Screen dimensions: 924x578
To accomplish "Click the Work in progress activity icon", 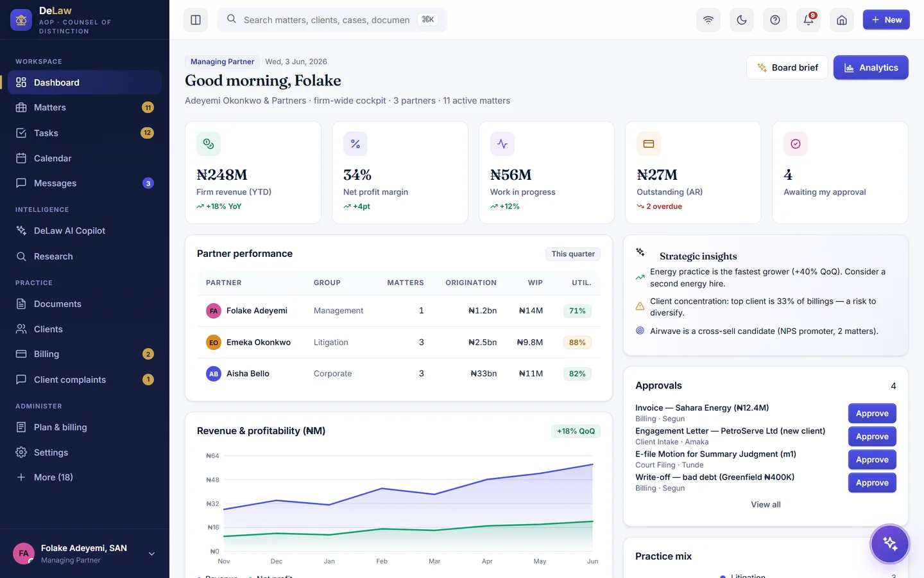I will tap(502, 144).
